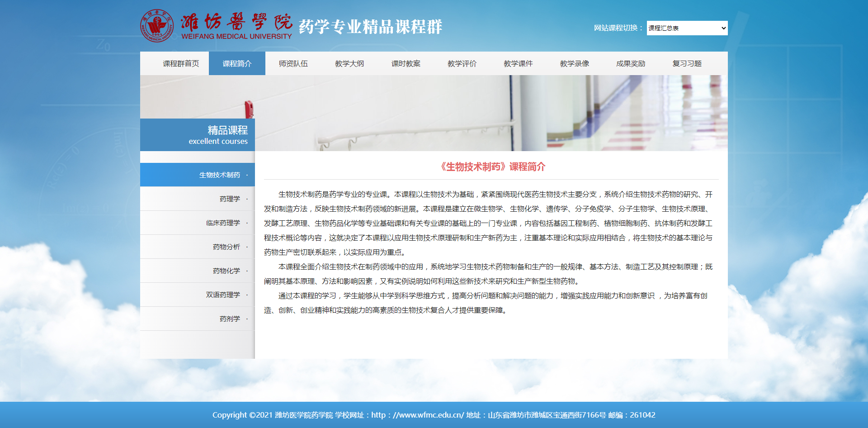Screen dimensions: 868x428
Task: Choose 临床药理学 from the sidebar list
Action: [x=223, y=223]
